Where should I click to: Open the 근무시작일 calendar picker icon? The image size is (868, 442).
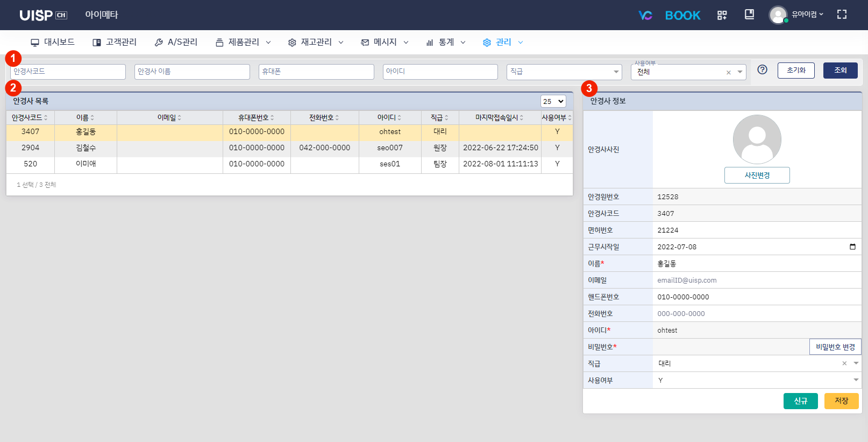pos(852,247)
